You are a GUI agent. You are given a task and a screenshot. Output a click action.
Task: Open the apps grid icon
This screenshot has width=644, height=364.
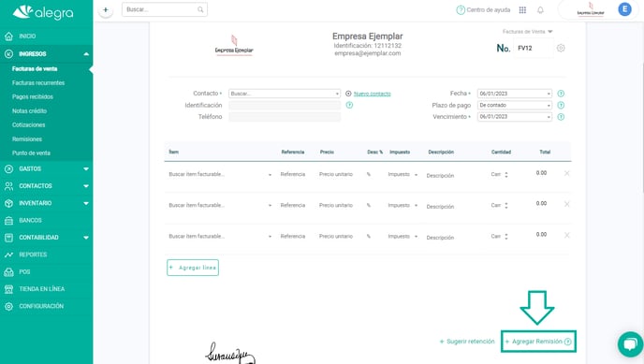pos(522,10)
